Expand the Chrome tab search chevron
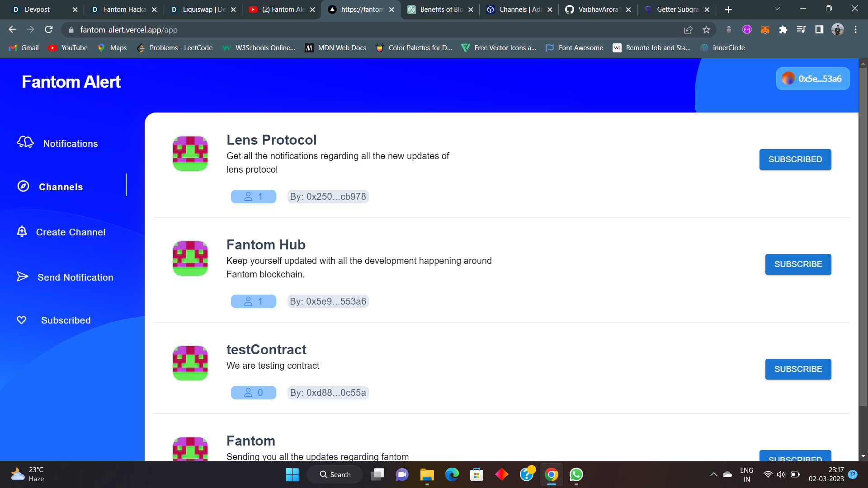This screenshot has width=868, height=488. tap(777, 9)
